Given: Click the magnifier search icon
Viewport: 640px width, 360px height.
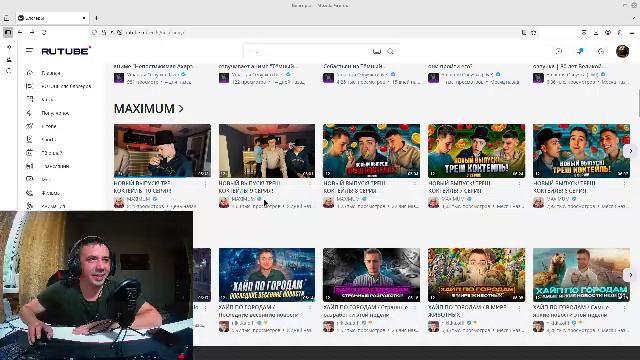Looking at the screenshot, I should 391,51.
